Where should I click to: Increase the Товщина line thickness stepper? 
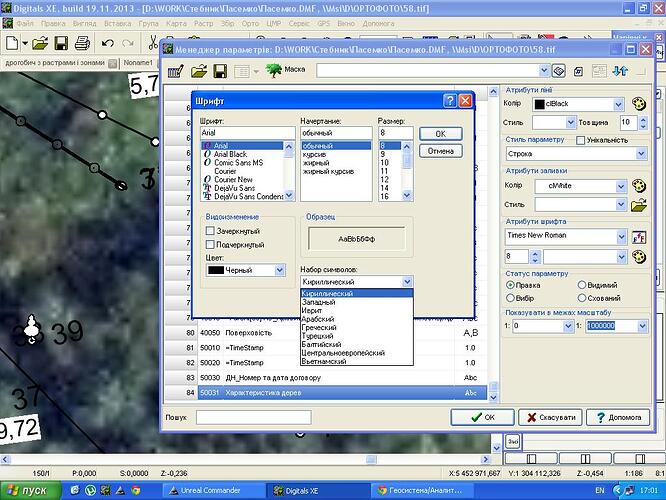point(643,119)
